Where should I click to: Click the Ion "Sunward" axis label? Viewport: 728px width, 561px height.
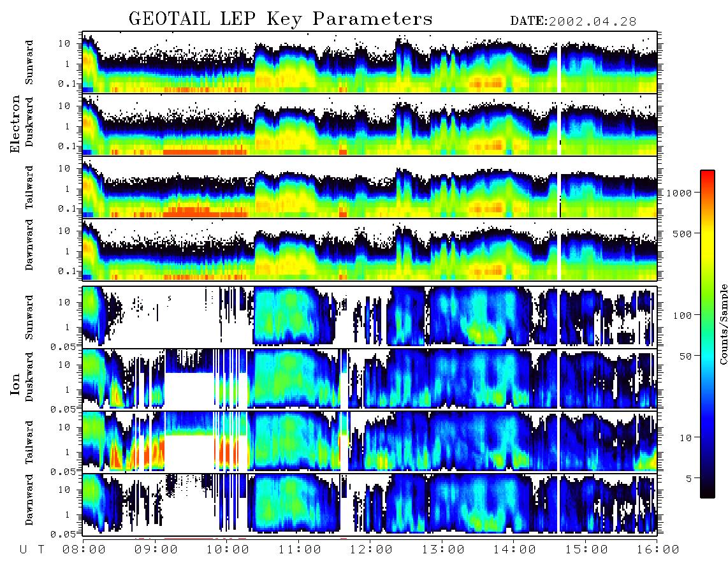point(29,317)
